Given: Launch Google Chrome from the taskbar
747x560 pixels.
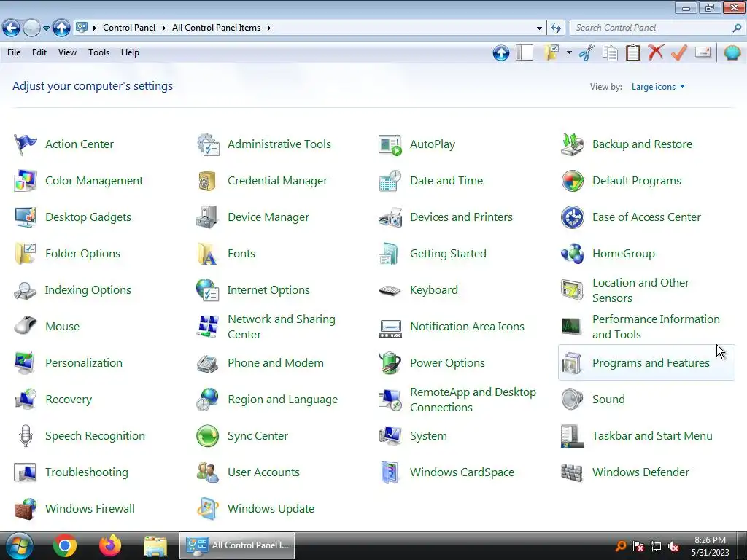Looking at the screenshot, I should click(x=65, y=545).
